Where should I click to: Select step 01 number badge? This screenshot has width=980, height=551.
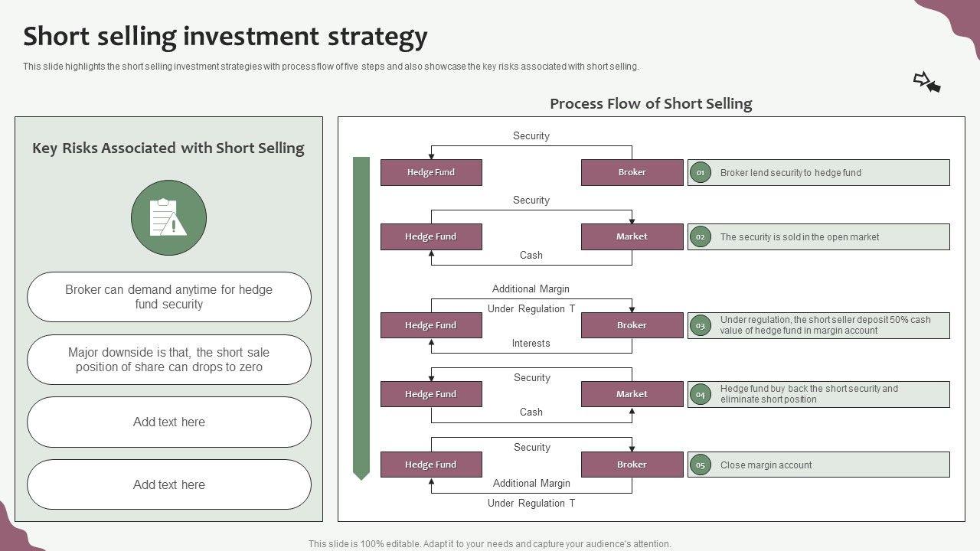pyautogui.click(x=700, y=173)
